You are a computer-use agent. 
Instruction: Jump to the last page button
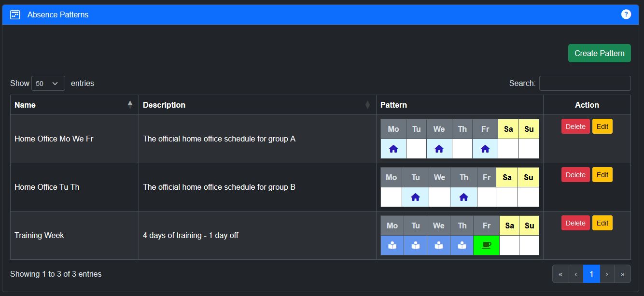(x=622, y=274)
